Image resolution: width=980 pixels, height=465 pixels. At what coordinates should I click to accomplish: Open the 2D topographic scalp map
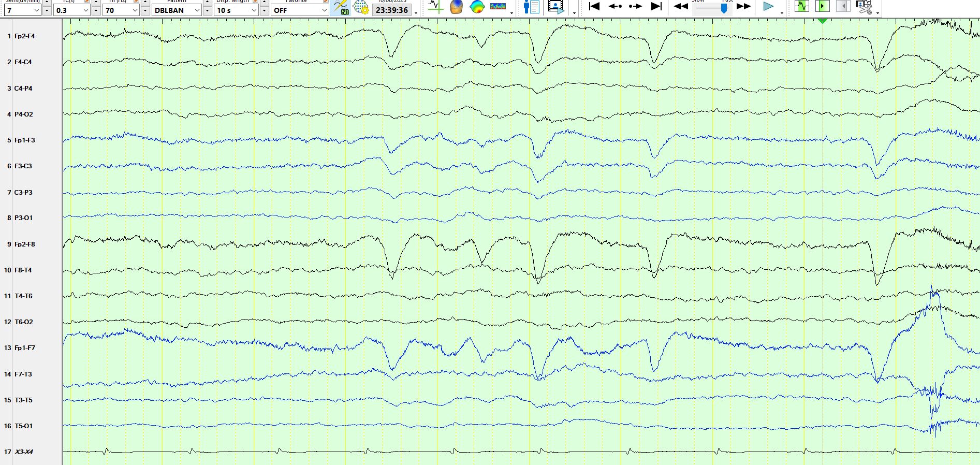[477, 7]
